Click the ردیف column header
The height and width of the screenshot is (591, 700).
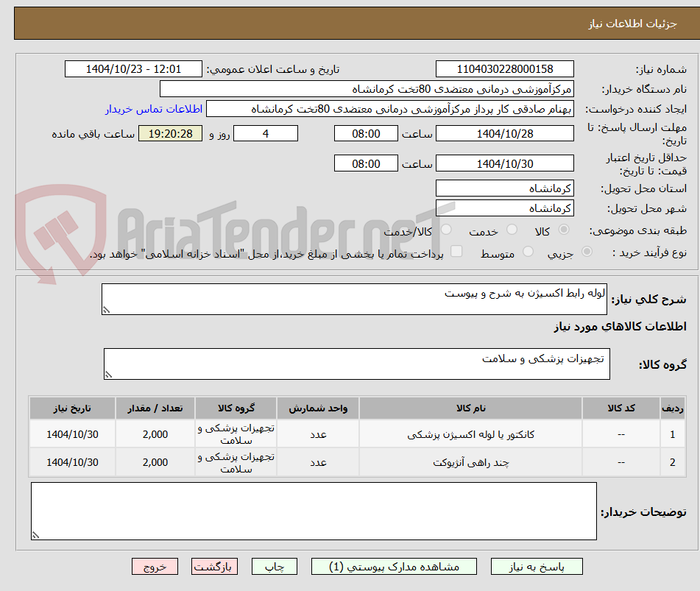[672, 408]
